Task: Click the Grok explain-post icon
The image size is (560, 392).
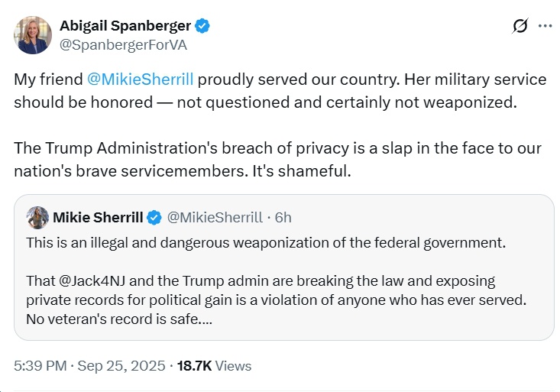Action: pos(520,26)
